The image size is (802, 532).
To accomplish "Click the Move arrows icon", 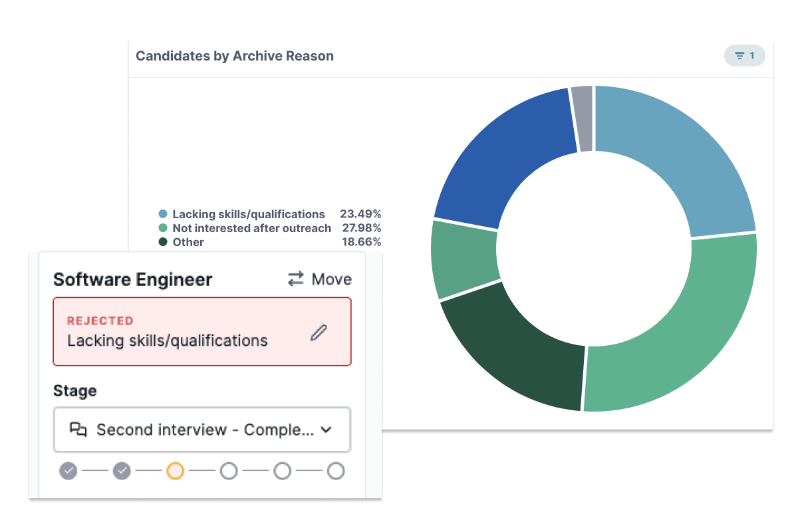I will [x=295, y=279].
